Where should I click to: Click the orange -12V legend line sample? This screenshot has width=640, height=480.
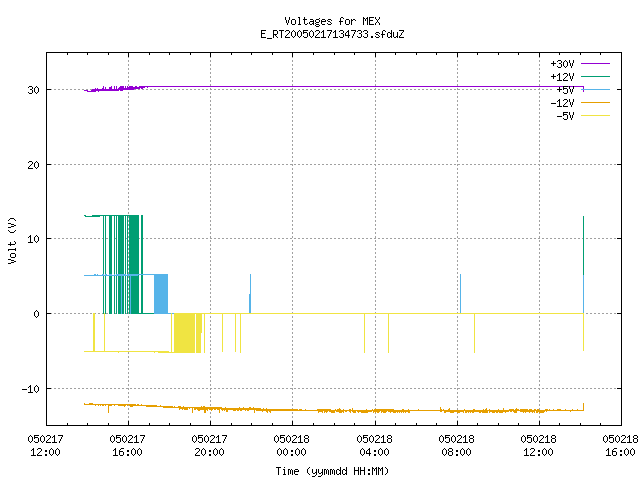595,102
